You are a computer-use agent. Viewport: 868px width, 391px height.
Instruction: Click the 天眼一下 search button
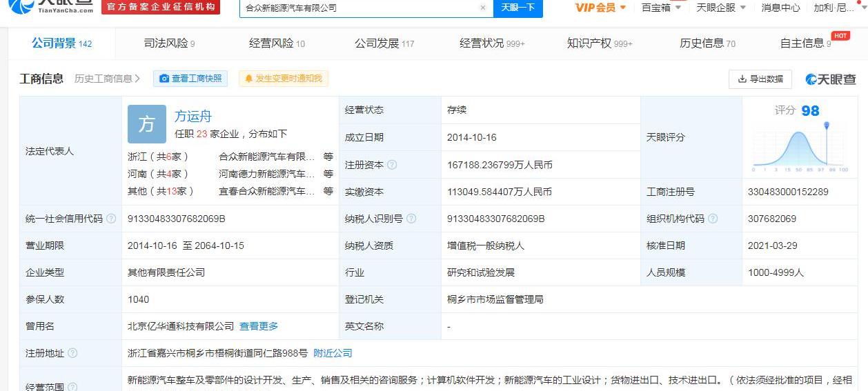518,8
